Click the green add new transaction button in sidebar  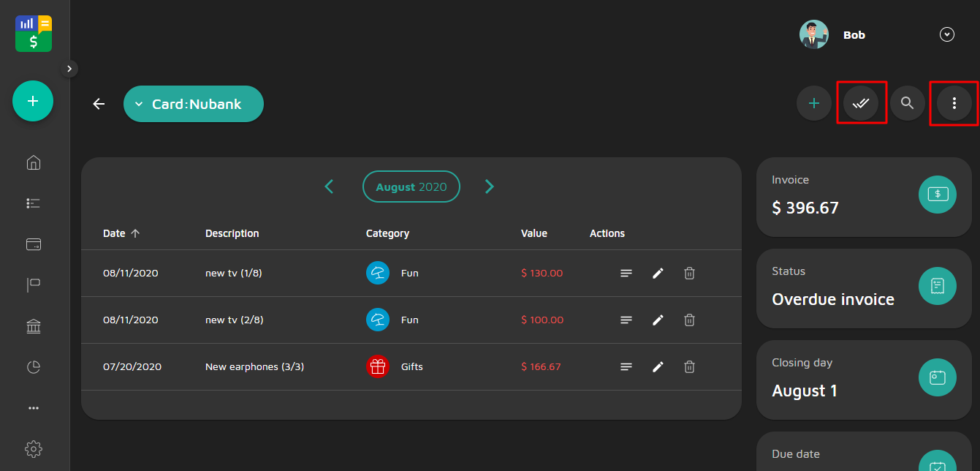point(33,101)
